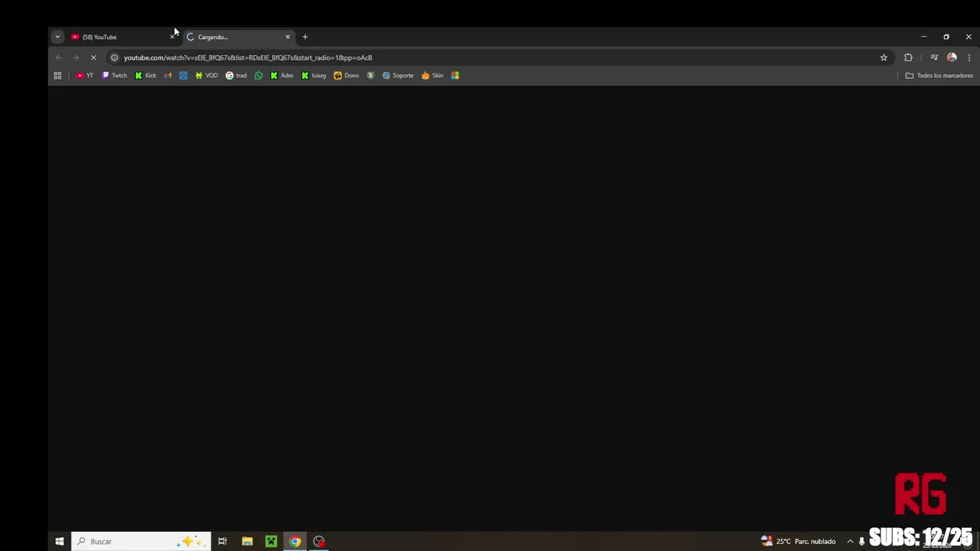980x551 pixels.
Task: Click the microphone tray icon
Action: (x=862, y=541)
